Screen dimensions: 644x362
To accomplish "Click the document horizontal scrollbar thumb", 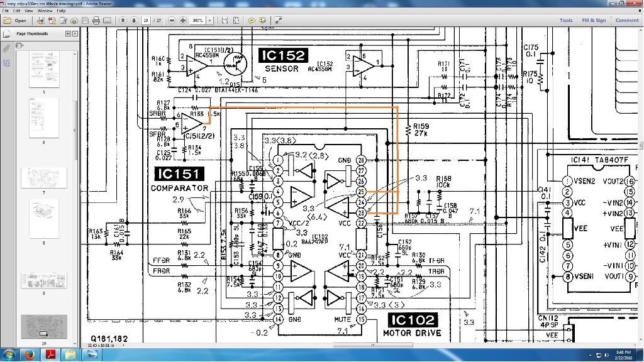I will click(x=373, y=345).
